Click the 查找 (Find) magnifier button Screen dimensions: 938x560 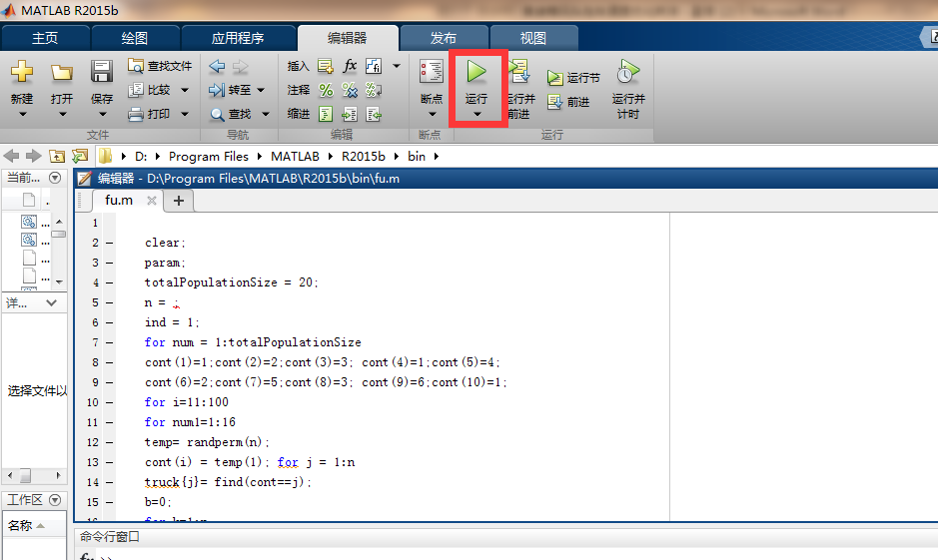pos(231,114)
